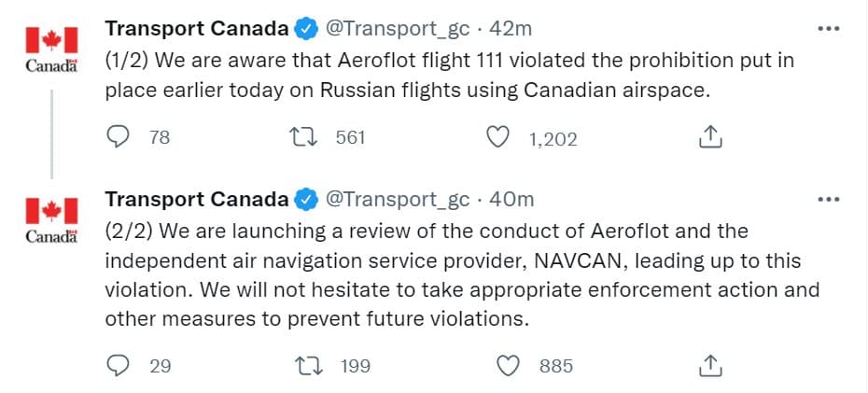Open more options for the first tweet

coord(828,29)
